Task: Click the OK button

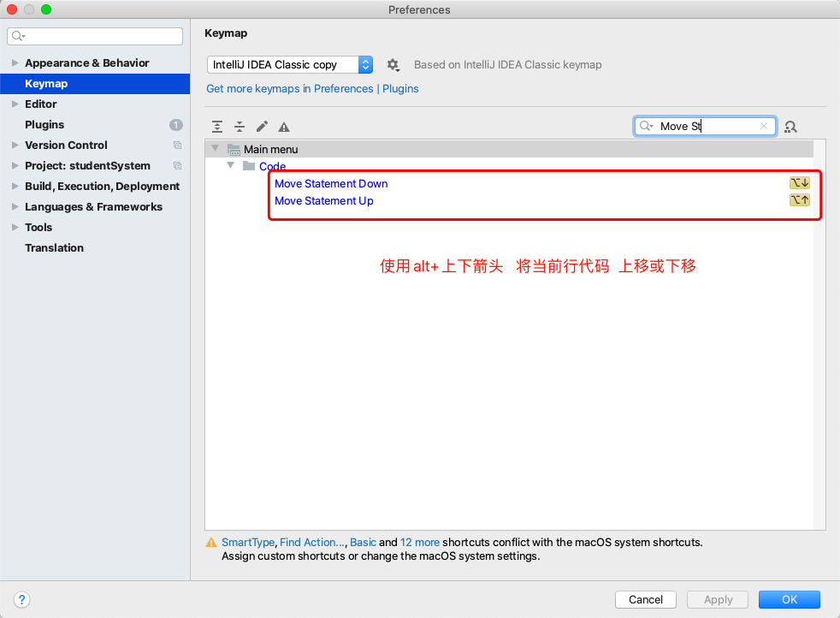Action: point(790,599)
